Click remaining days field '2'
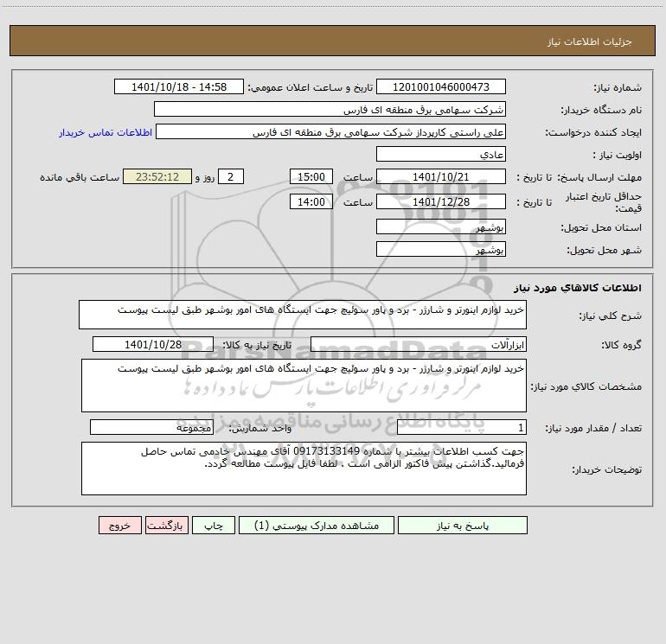This screenshot has width=666, height=644. (231, 176)
